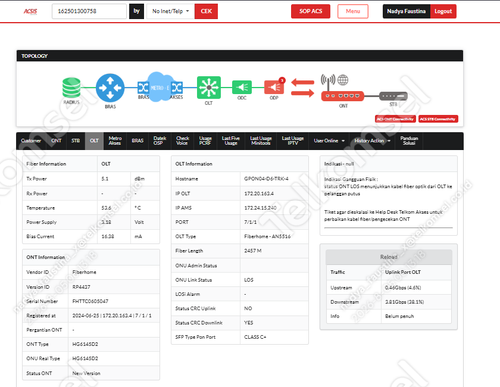500x387 pixels.
Task: Open the Last Usage Minitools tab
Action: (x=261, y=141)
